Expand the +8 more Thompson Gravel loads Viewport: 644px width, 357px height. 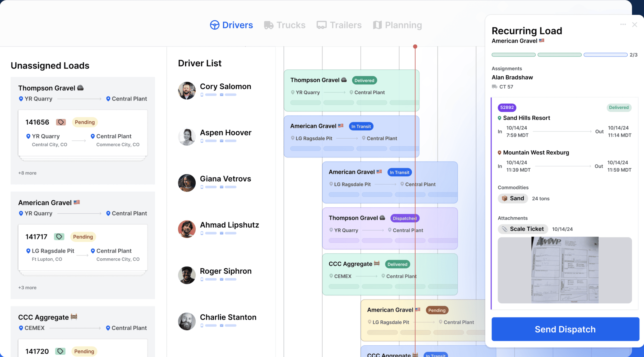[x=27, y=173]
